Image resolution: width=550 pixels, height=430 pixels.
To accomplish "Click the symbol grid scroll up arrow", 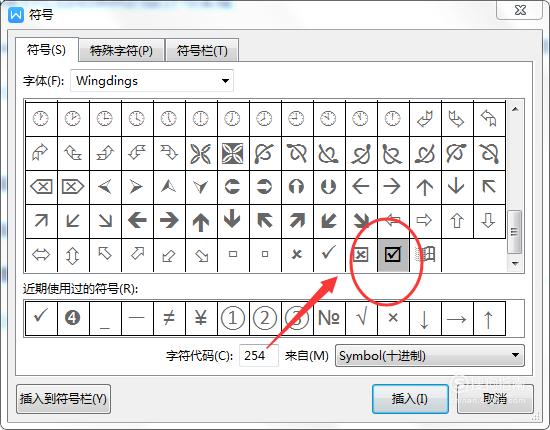I will pyautogui.click(x=515, y=109).
